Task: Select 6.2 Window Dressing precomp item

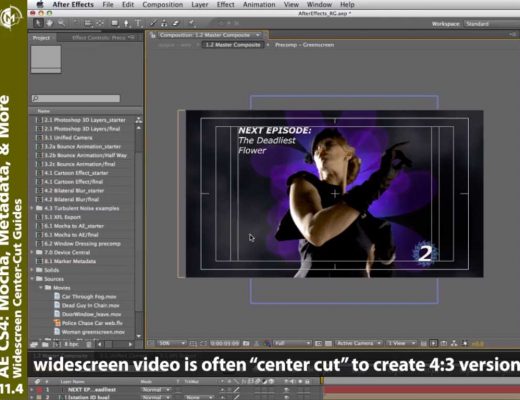Action: click(x=82, y=244)
